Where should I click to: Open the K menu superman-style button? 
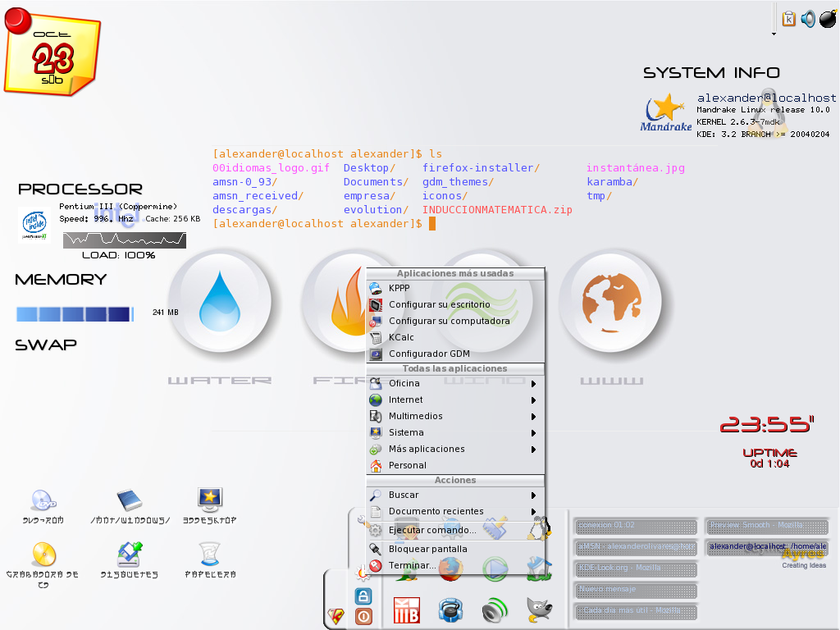[336, 616]
